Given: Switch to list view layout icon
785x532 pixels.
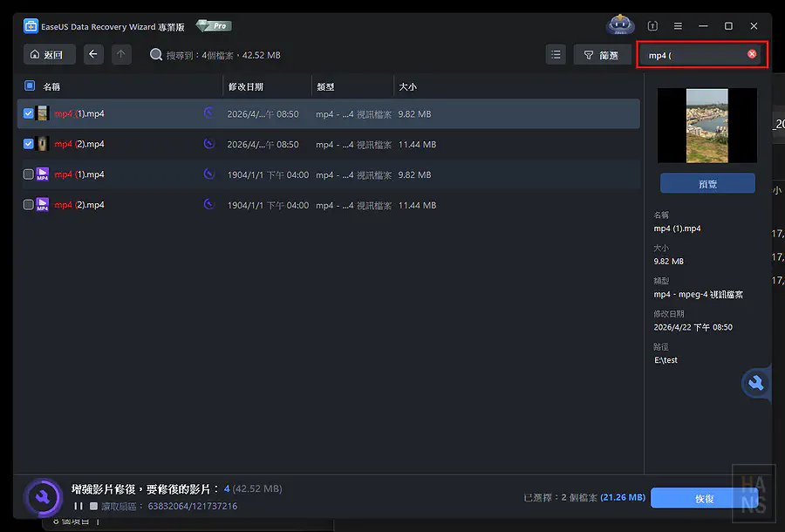Looking at the screenshot, I should (x=556, y=55).
